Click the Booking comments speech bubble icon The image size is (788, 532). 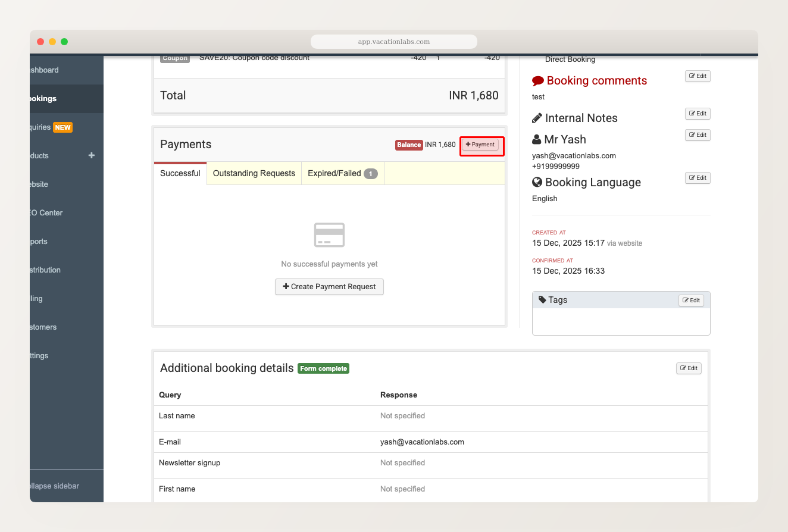[537, 80]
